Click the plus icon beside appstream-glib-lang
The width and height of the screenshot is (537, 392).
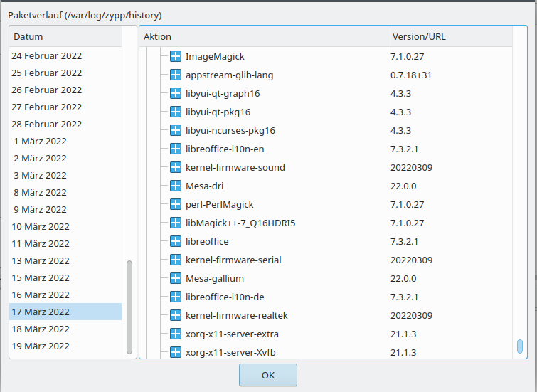coord(176,75)
